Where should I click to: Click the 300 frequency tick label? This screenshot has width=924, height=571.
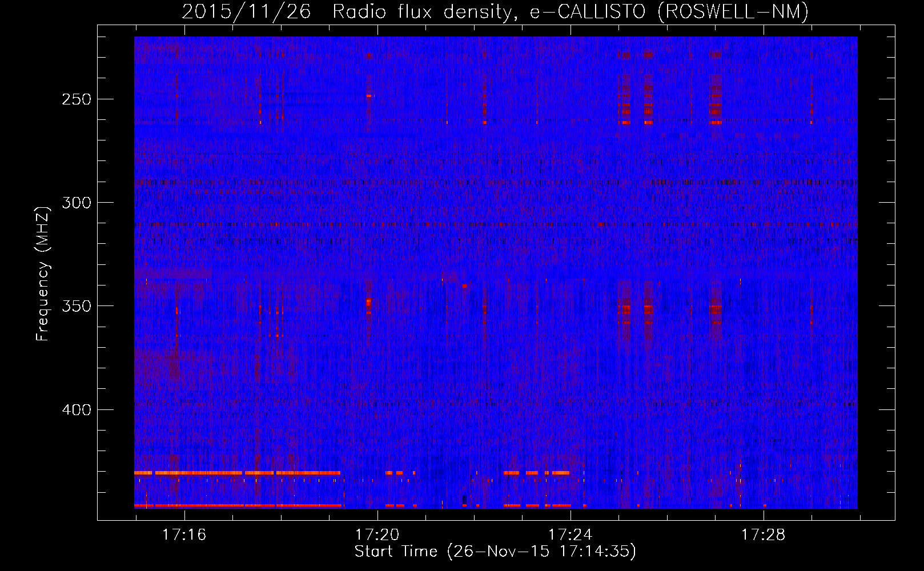pyautogui.click(x=77, y=203)
